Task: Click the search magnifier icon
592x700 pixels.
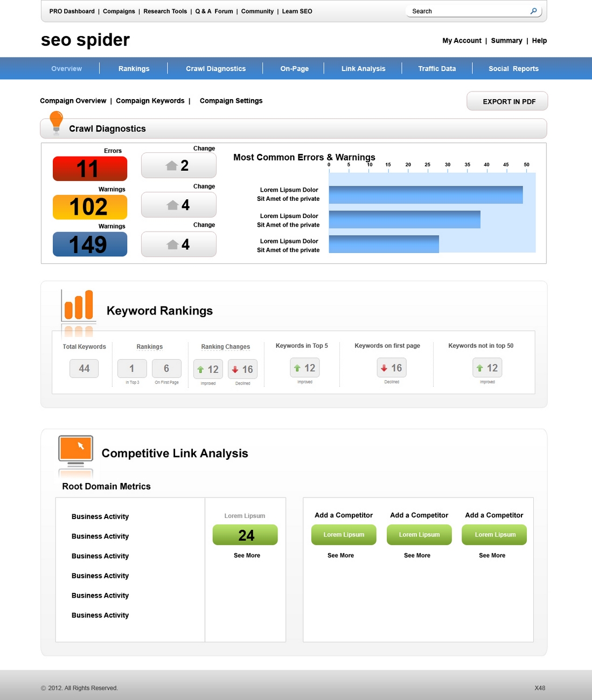Action: (533, 11)
